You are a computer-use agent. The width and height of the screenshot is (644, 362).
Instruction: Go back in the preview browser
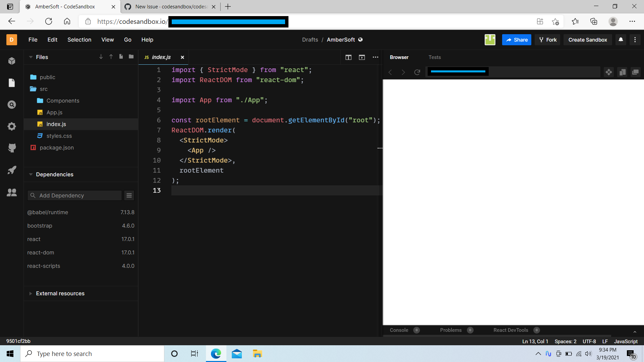[x=390, y=72]
